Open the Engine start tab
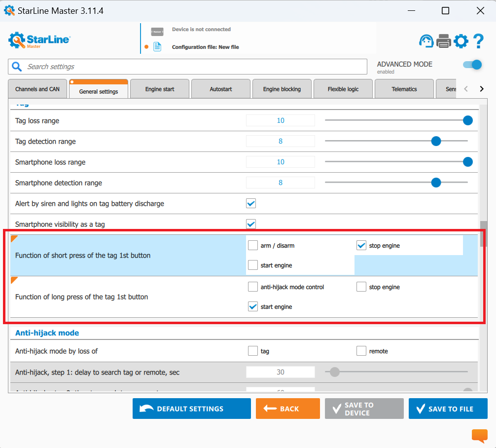 [160, 89]
